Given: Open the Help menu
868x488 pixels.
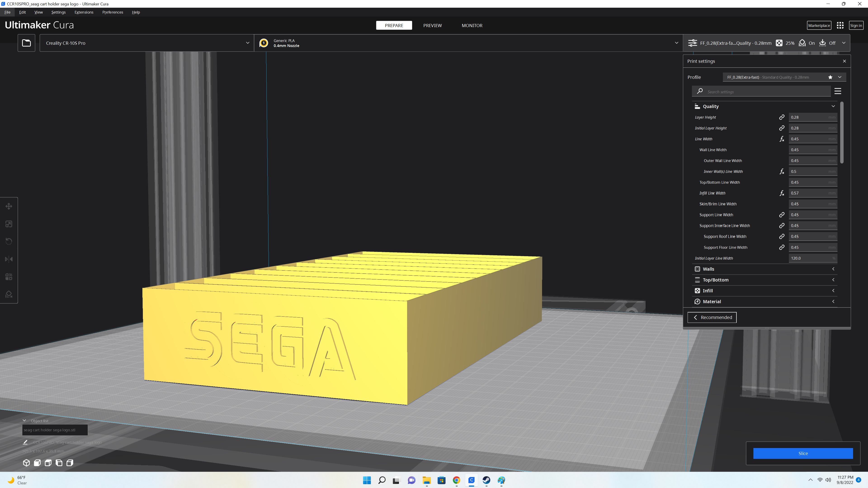Looking at the screenshot, I should coord(136,12).
